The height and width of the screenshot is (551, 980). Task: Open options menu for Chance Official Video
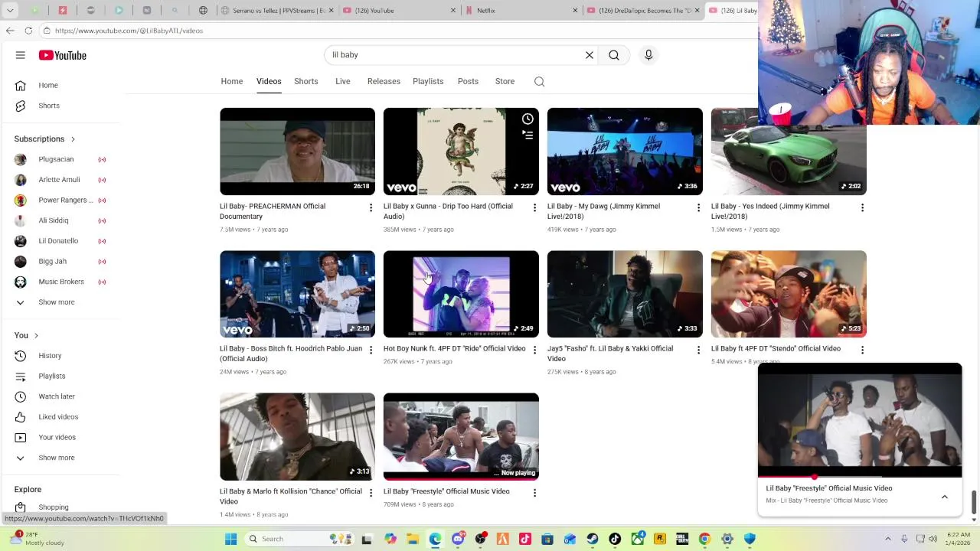click(x=371, y=494)
